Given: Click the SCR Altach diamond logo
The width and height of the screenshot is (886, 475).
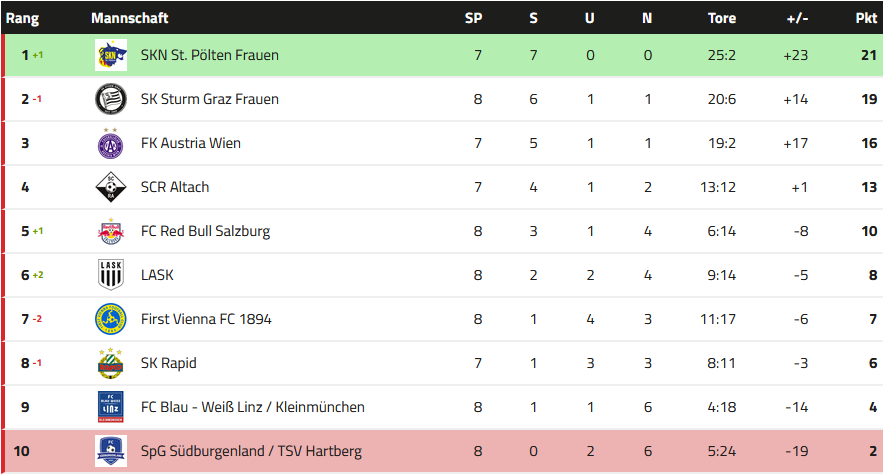Looking at the screenshot, I should pos(111,187).
